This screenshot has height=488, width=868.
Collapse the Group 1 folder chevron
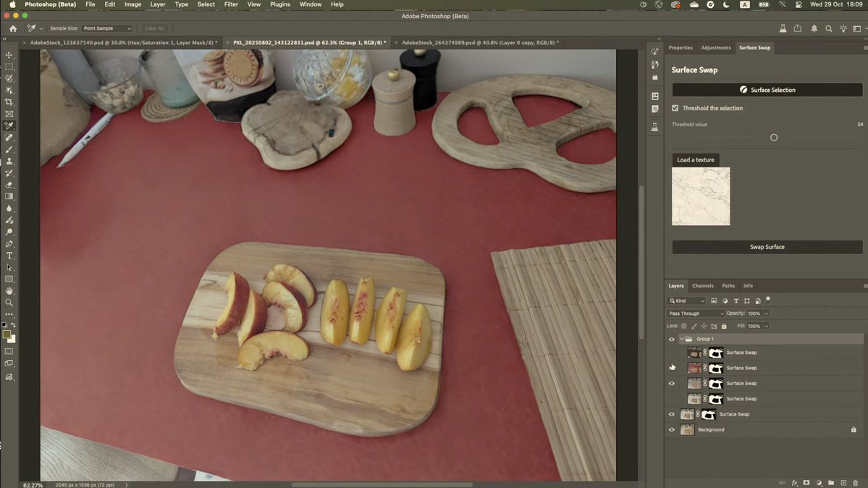point(681,339)
